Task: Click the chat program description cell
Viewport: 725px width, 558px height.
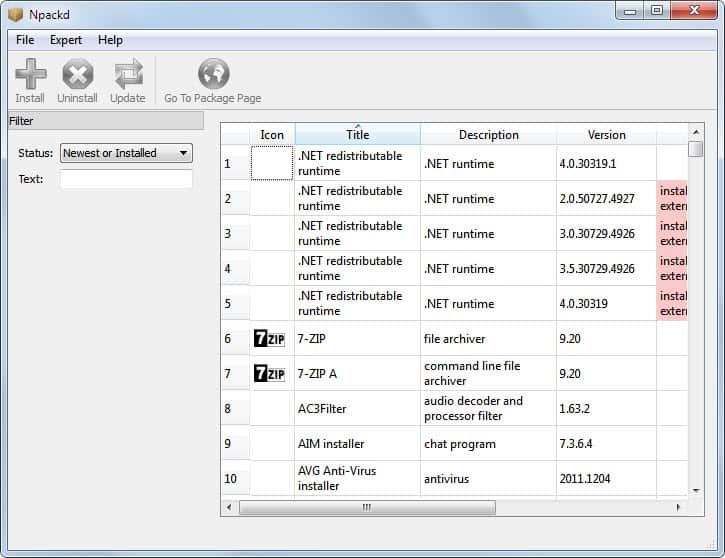Action: 488,443
